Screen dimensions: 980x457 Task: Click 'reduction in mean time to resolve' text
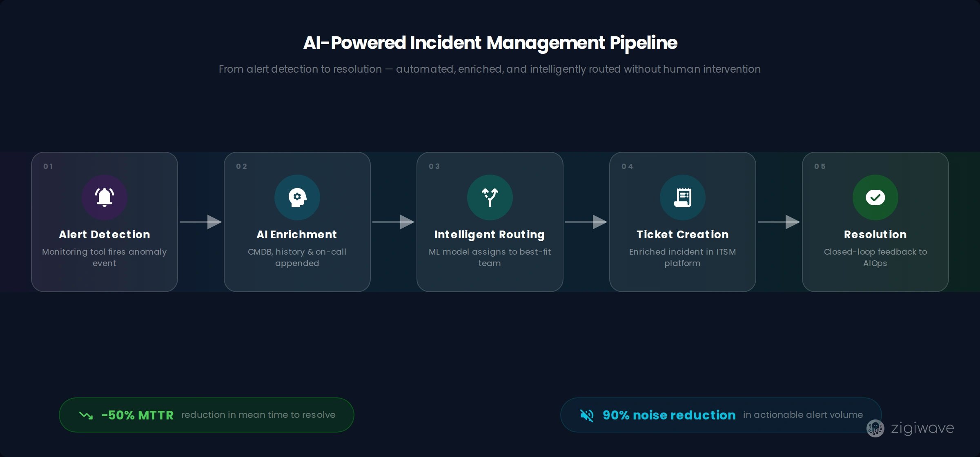coord(258,415)
